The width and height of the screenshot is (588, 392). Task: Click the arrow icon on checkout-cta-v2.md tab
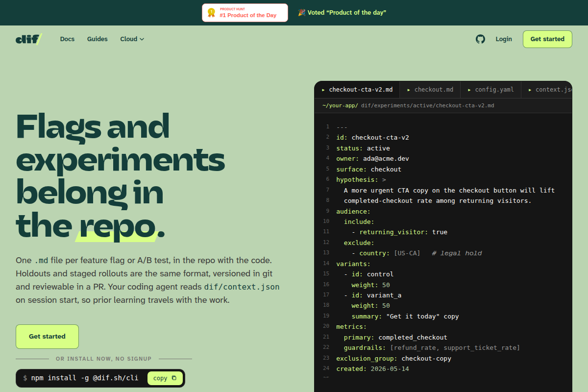point(323,90)
